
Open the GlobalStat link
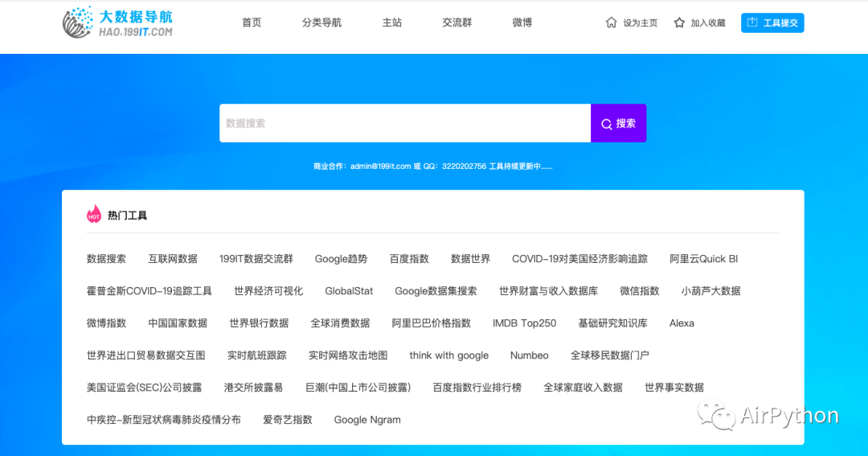(x=349, y=291)
